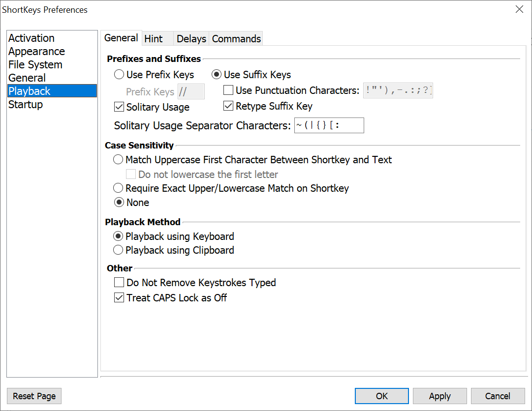Viewport: 532px width, 411px height.
Task: Select Playback using Clipboard
Action: (118, 250)
